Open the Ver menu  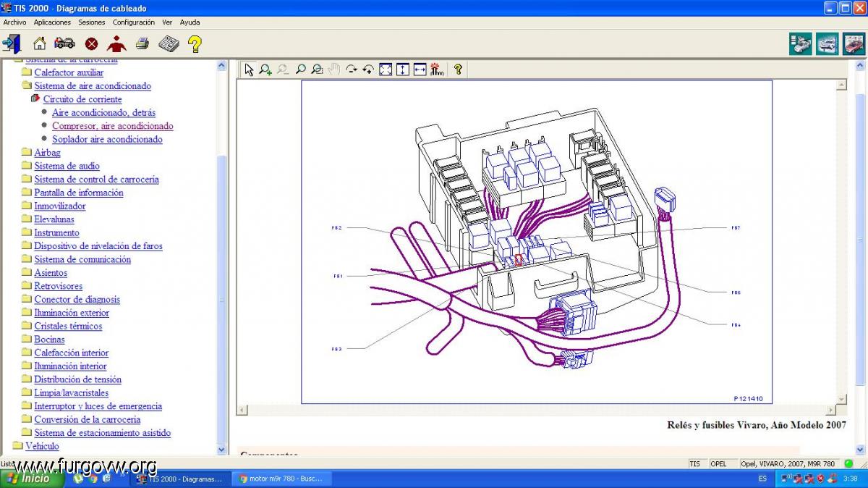(x=167, y=22)
